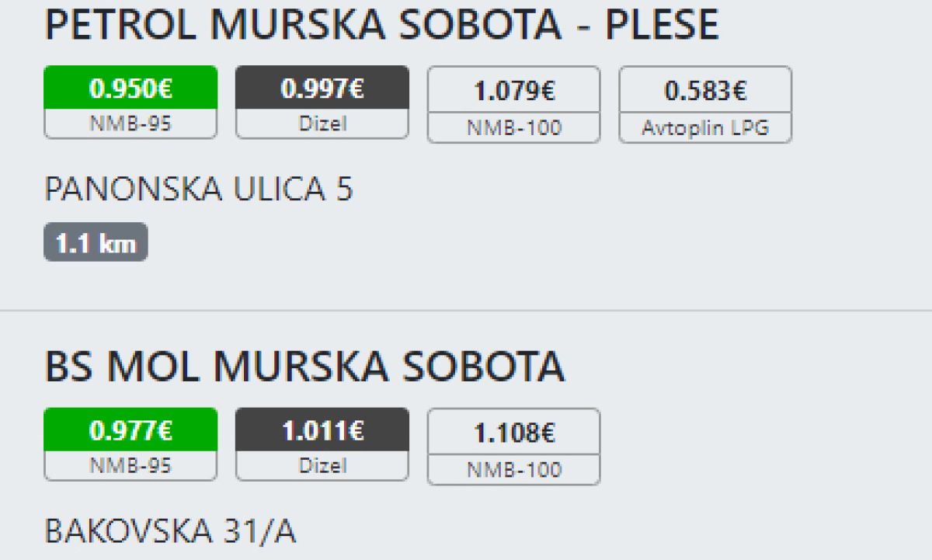Select the Avtoplin LPG fuel label
The image size is (932, 560).
click(x=705, y=128)
